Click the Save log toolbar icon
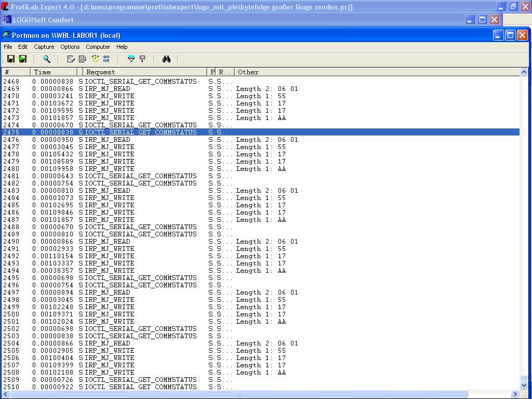Screen dimensions: 532x399 click(x=11, y=59)
